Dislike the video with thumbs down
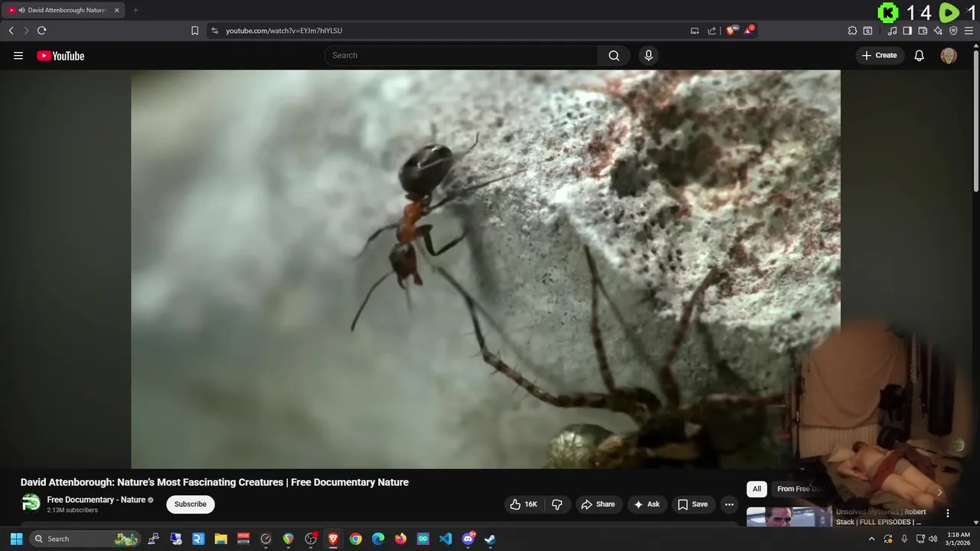This screenshot has width=980, height=551. click(x=557, y=504)
